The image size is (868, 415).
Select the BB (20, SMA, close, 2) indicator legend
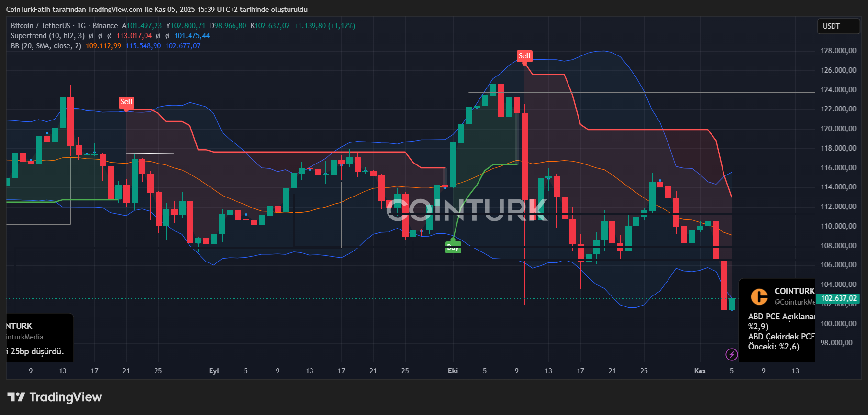tap(46, 46)
